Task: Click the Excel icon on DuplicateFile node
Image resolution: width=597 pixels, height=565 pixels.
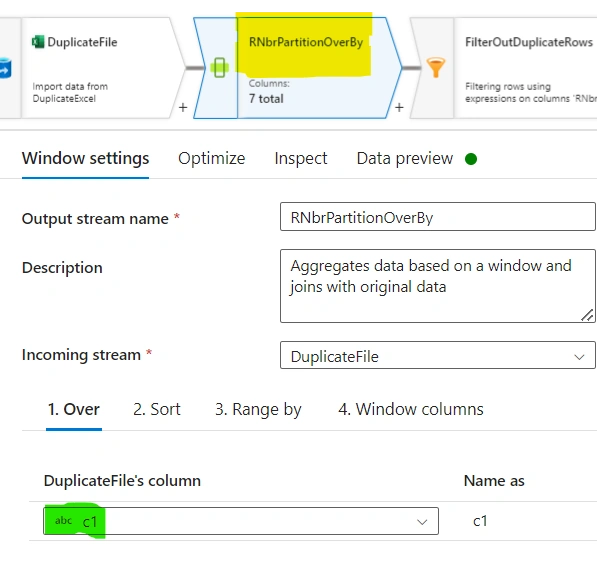Action: click(x=37, y=42)
